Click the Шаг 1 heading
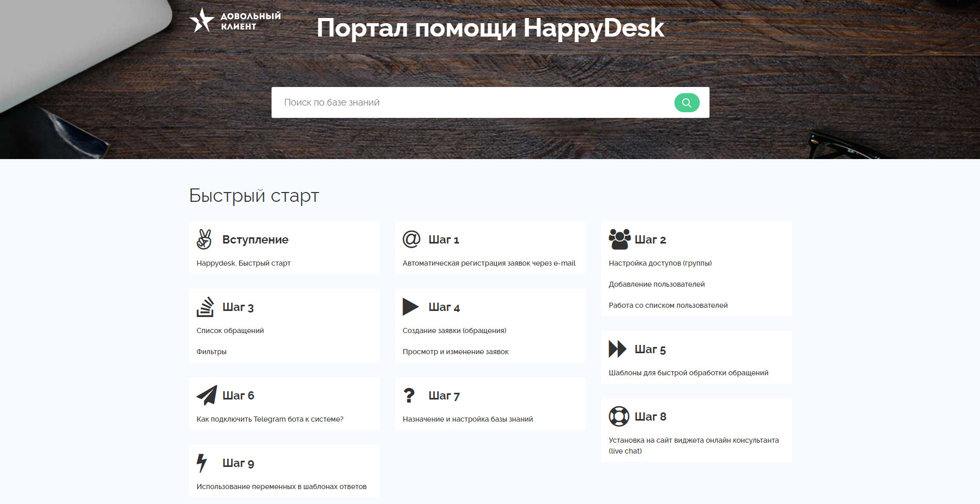 pos(444,239)
